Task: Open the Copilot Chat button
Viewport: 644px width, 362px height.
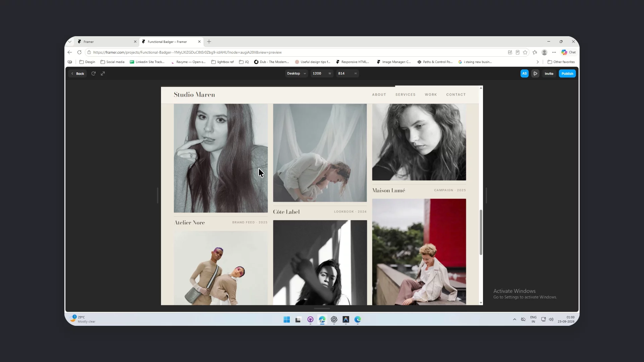Action: pyautogui.click(x=569, y=52)
